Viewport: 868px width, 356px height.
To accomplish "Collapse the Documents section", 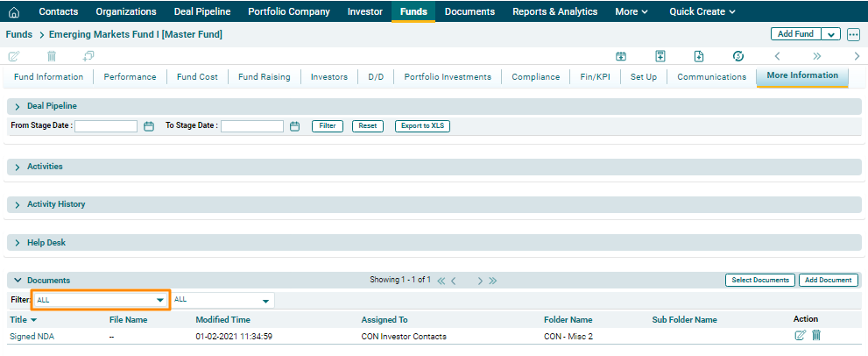I will [18, 281].
